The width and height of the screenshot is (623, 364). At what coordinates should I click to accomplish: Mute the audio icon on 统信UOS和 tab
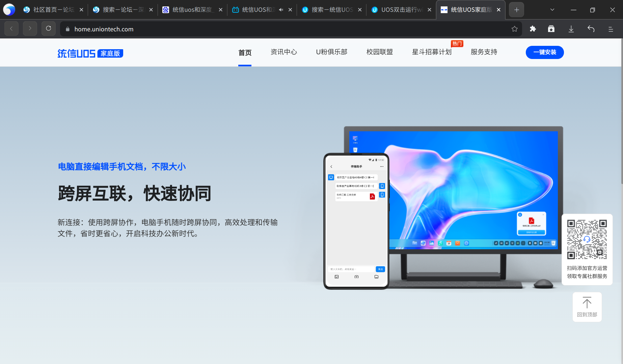tap(281, 10)
